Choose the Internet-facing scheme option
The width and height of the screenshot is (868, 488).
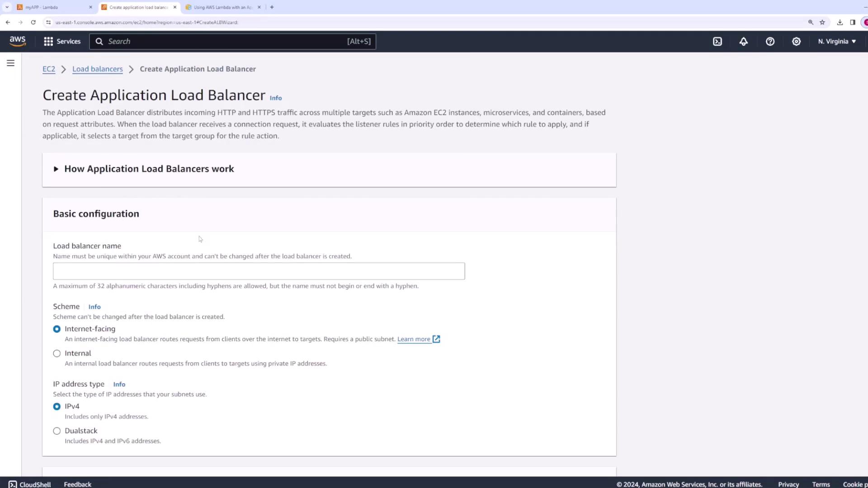57,329
